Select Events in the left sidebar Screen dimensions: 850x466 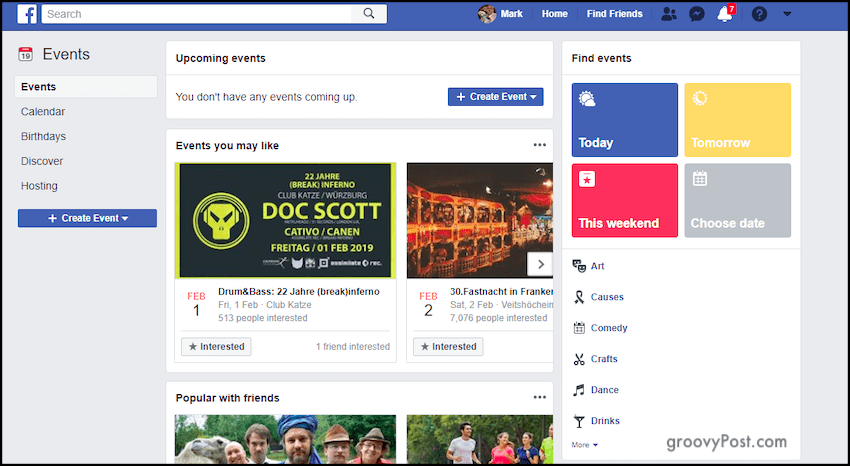86,87
